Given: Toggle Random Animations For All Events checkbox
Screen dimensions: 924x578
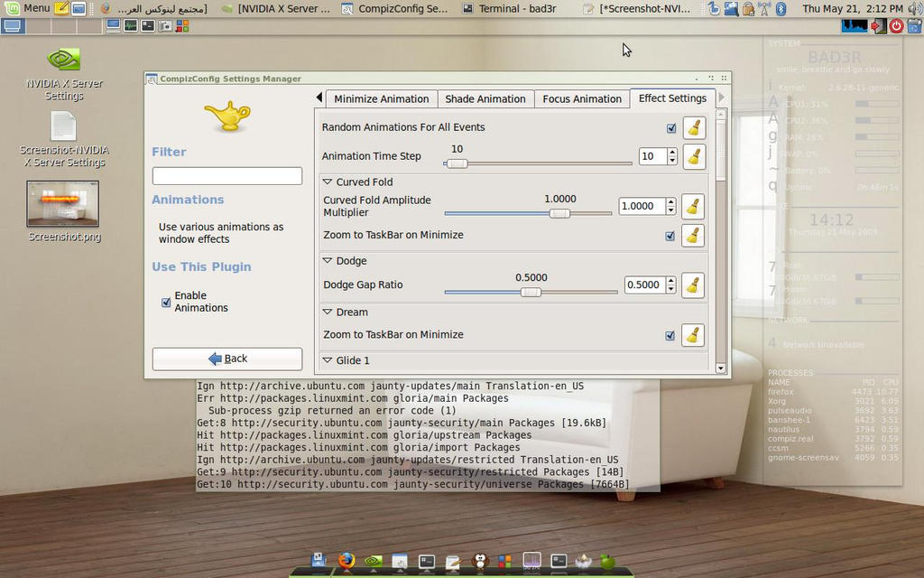Looking at the screenshot, I should coord(671,128).
